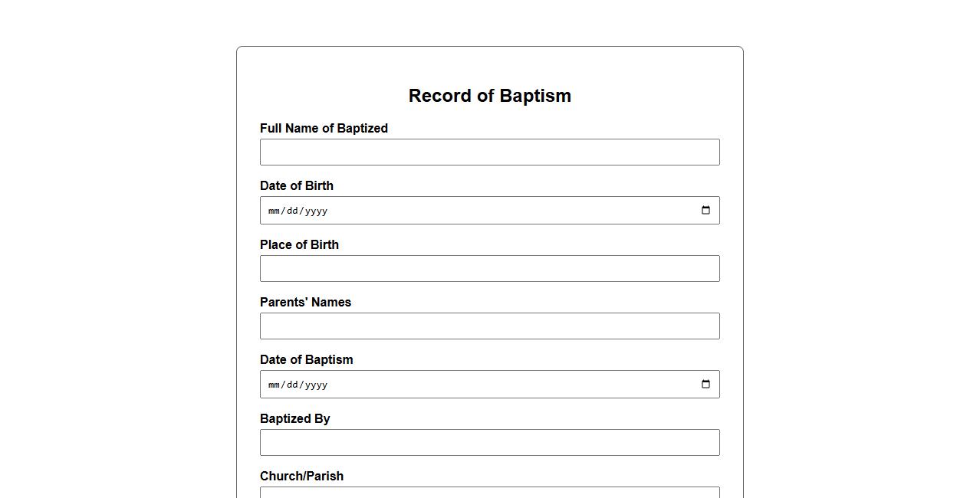Select month segment in Date of Birth

275,211
